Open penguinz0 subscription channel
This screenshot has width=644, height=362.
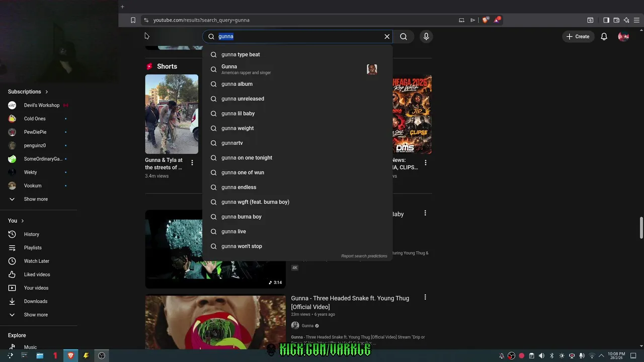[x=38, y=145]
